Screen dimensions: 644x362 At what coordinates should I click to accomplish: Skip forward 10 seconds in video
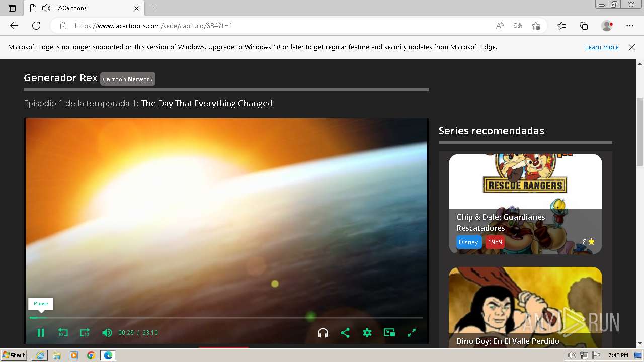[85, 333]
